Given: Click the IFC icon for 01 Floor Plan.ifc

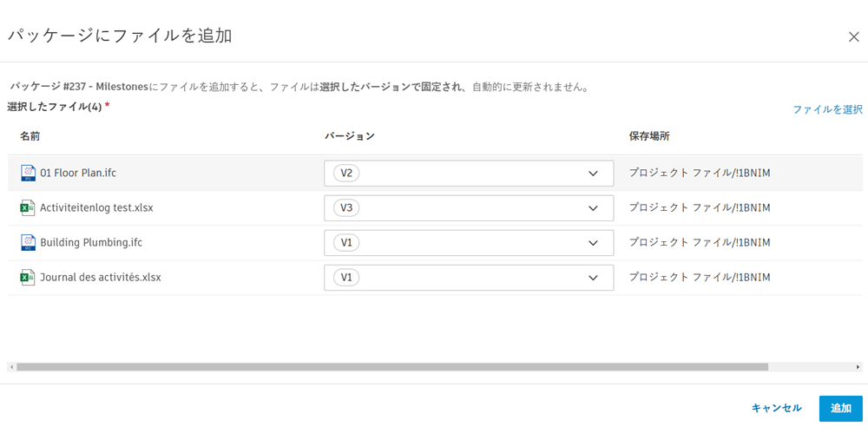Looking at the screenshot, I should 28,174.
